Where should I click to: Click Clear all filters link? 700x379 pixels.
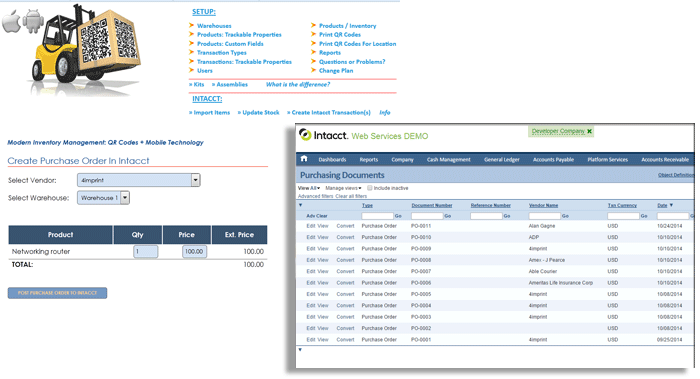(351, 196)
